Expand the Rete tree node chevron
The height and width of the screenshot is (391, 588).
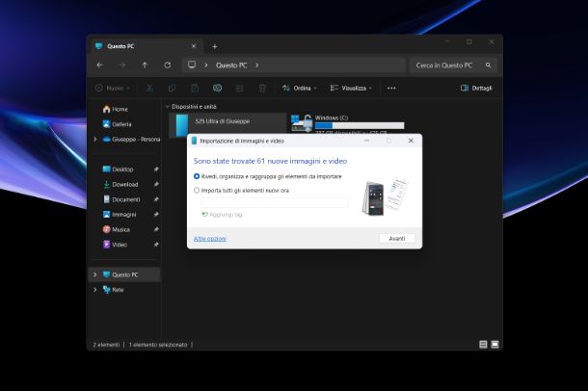pyautogui.click(x=94, y=289)
